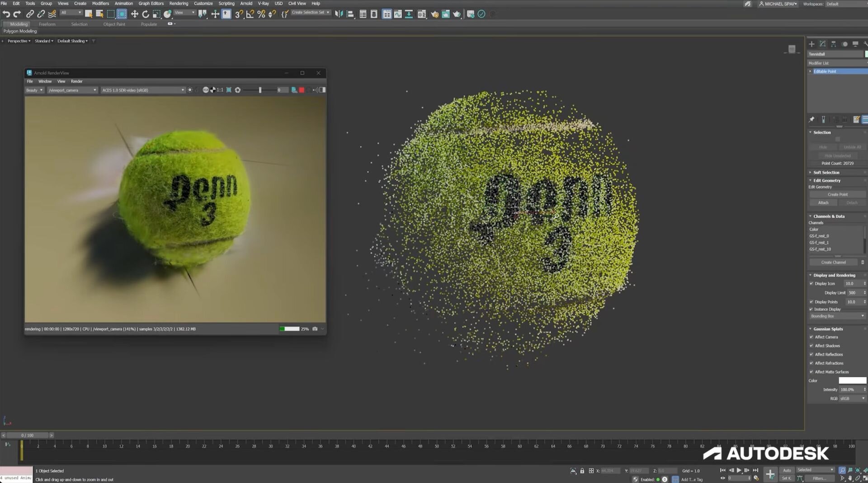Click the Create Channel button
868x483 pixels.
pyautogui.click(x=833, y=263)
